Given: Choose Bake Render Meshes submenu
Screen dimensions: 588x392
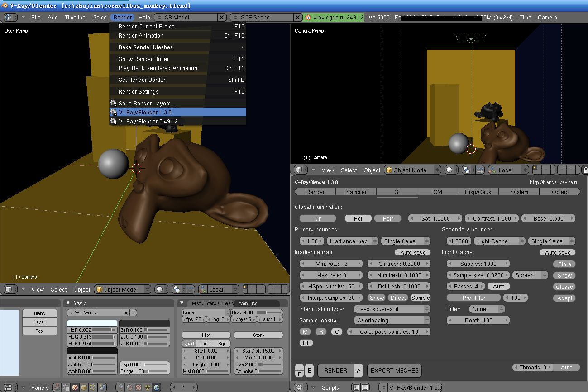Looking at the screenshot, I should (178, 47).
